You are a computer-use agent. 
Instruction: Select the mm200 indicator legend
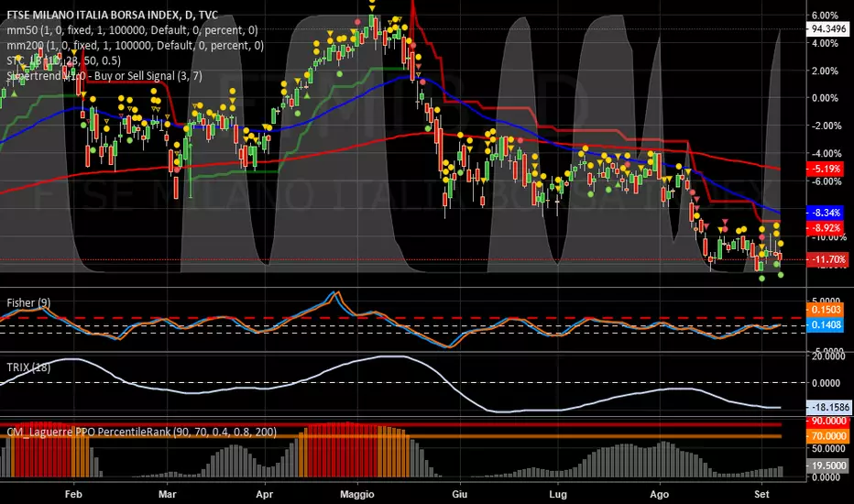pyautogui.click(x=135, y=46)
